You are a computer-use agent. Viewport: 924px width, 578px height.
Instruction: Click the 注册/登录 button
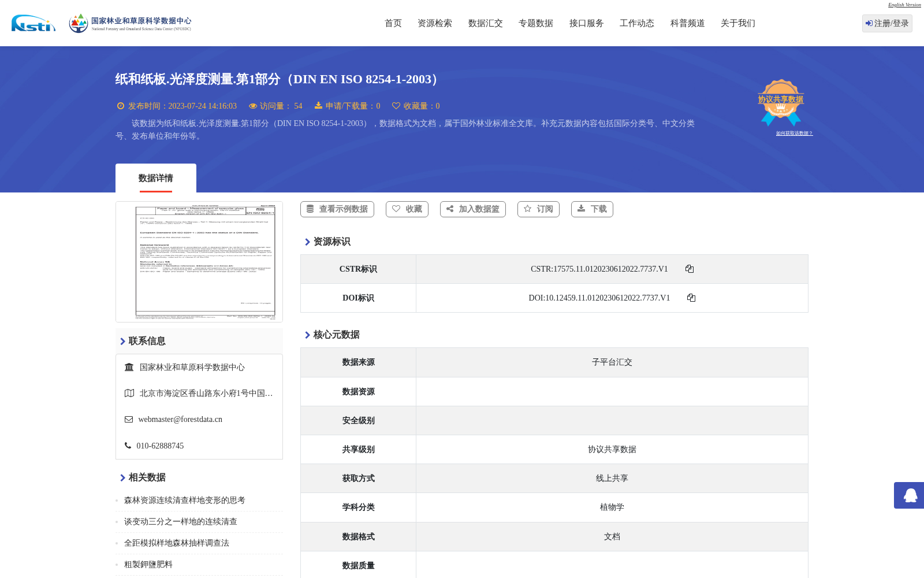point(887,23)
